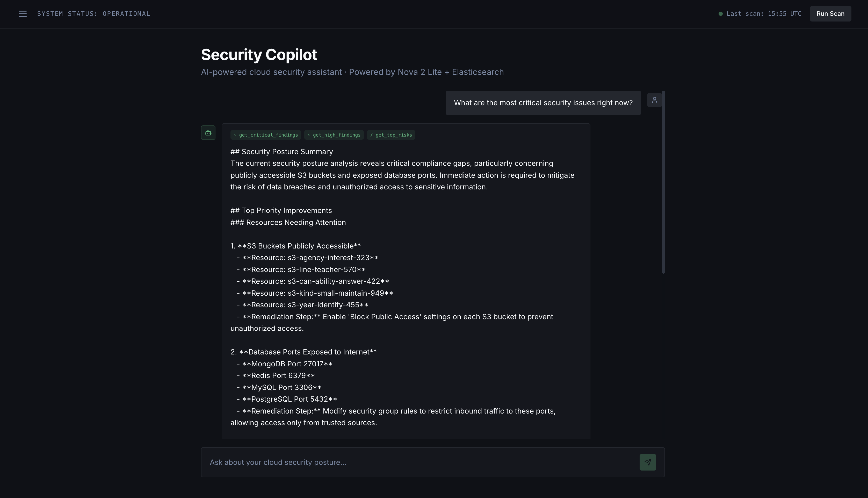Select the get_top_risks tool chip
The width and height of the screenshot is (868, 498).
point(391,135)
